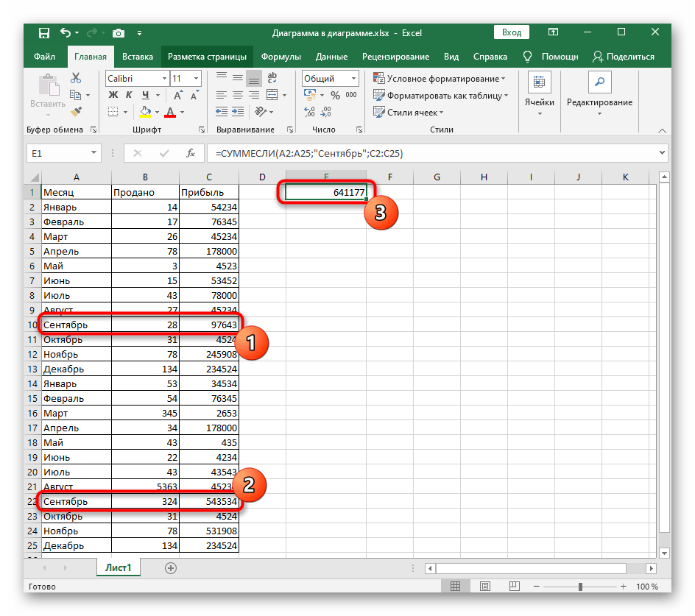Apply percent style format
The width and height of the screenshot is (695, 616).
(335, 95)
